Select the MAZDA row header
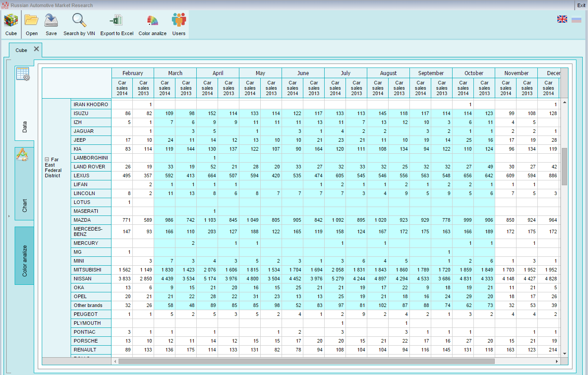The image size is (588, 375). pos(91,220)
